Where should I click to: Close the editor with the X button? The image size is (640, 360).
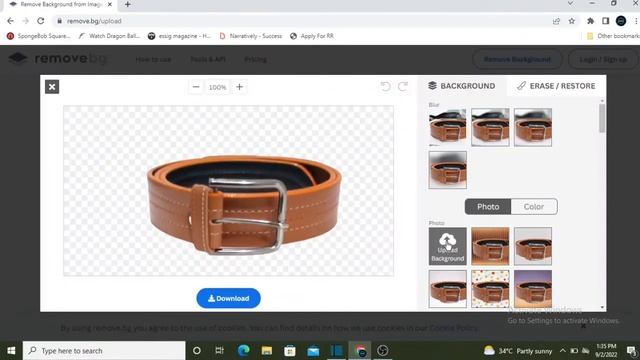(52, 87)
